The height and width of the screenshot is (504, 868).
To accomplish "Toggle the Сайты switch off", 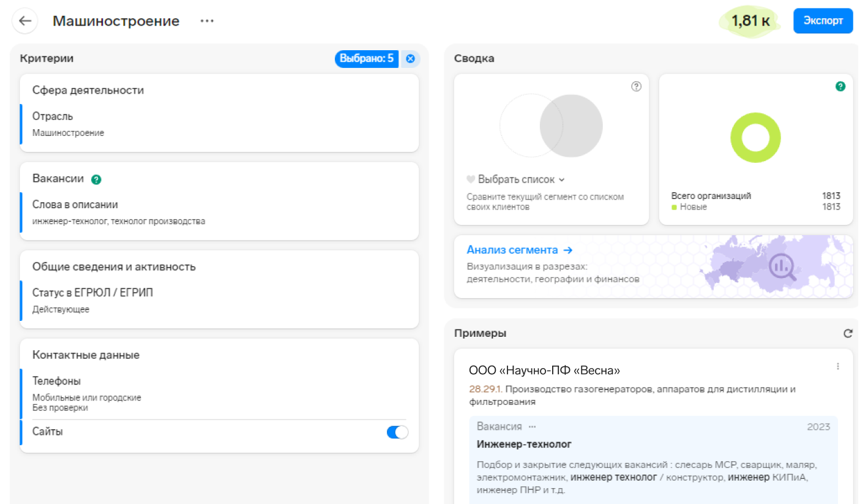I will coord(397,432).
